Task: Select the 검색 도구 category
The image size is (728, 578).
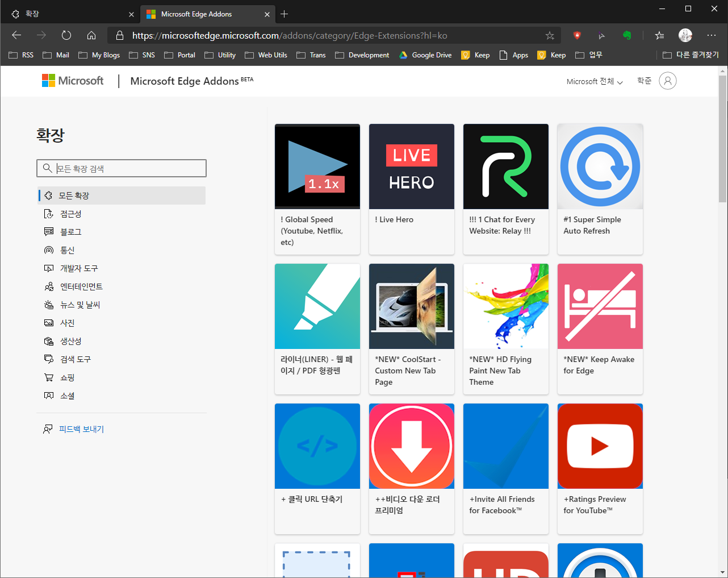Action: point(122,359)
